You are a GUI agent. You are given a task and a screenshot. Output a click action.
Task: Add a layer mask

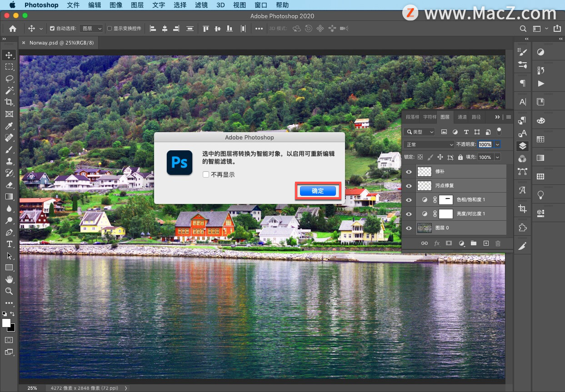(449, 243)
